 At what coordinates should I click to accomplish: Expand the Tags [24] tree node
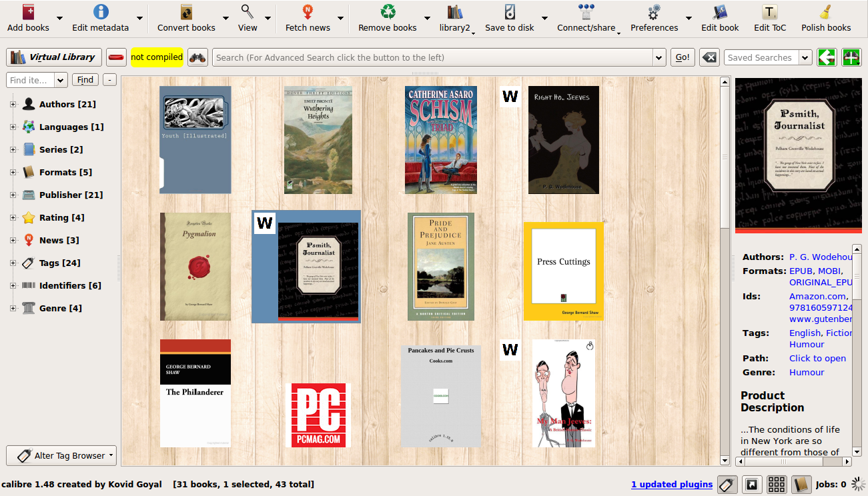point(13,263)
